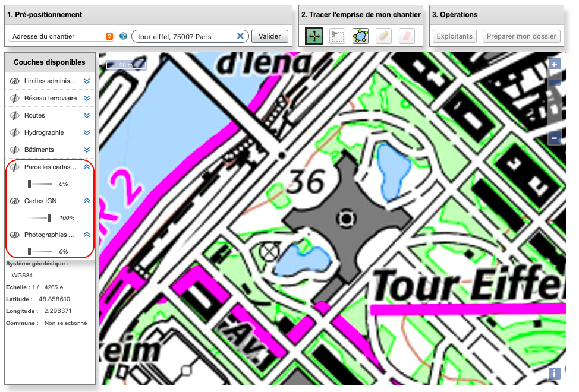Click the Tour Eiffel map label

click(469, 284)
